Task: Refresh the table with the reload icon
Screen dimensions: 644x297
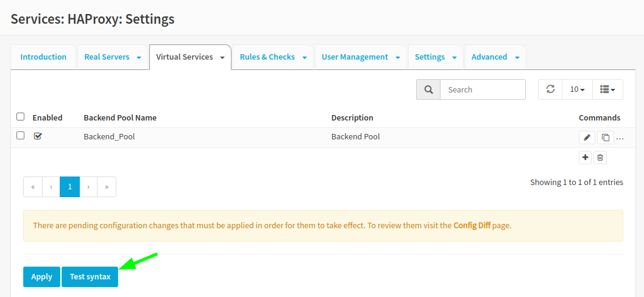Action: [550, 89]
